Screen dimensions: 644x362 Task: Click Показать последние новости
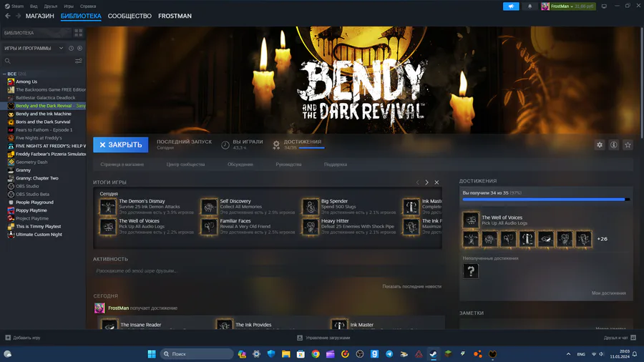click(411, 286)
